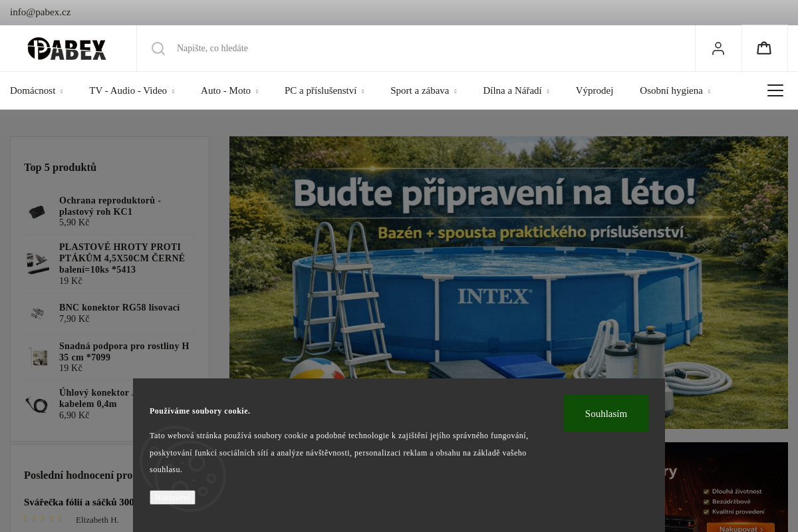This screenshot has width=798, height=532.
Task: Click the angled connector cable thumbnail
Action: (x=37, y=404)
